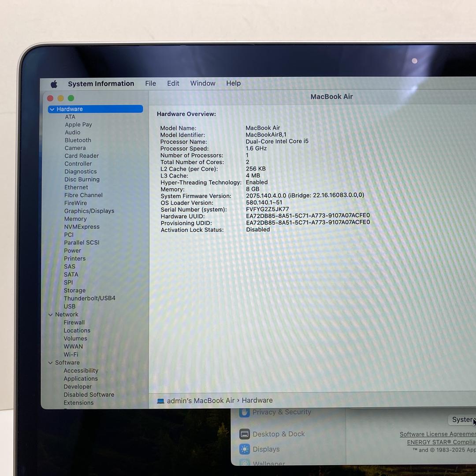Screen dimensions: 476x476
Task: Select FireWire in the sidebar
Action: click(75, 203)
